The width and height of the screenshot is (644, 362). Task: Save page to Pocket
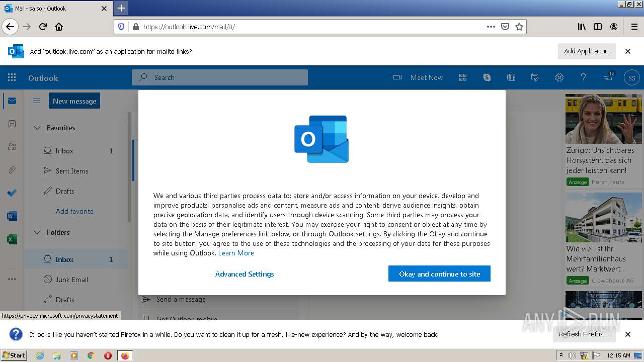[x=505, y=27]
